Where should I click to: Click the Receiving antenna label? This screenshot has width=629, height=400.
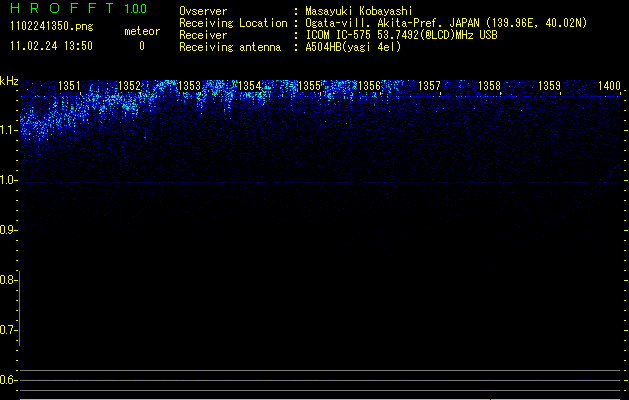(x=230, y=47)
